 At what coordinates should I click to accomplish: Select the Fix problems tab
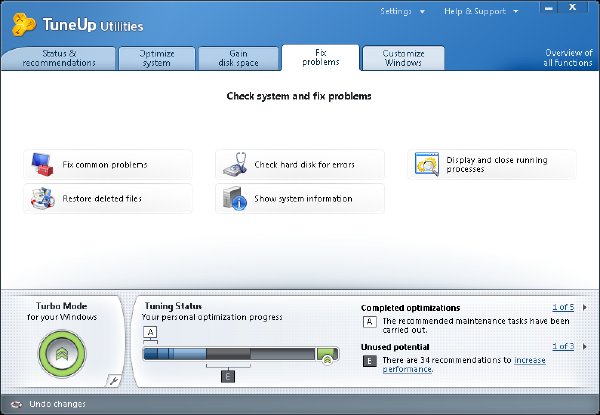[x=321, y=57]
